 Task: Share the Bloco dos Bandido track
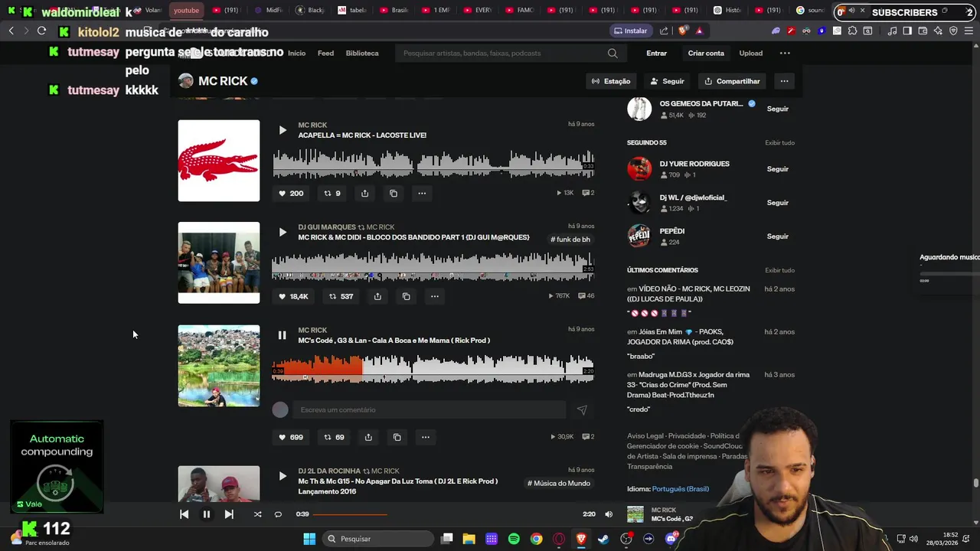coord(377,296)
